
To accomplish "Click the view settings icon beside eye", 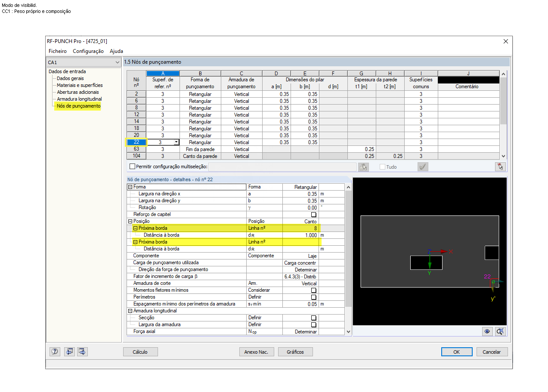I will click(500, 331).
